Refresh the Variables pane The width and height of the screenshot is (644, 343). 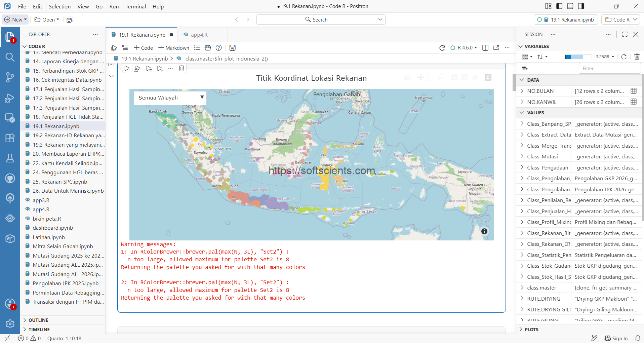[624, 57]
